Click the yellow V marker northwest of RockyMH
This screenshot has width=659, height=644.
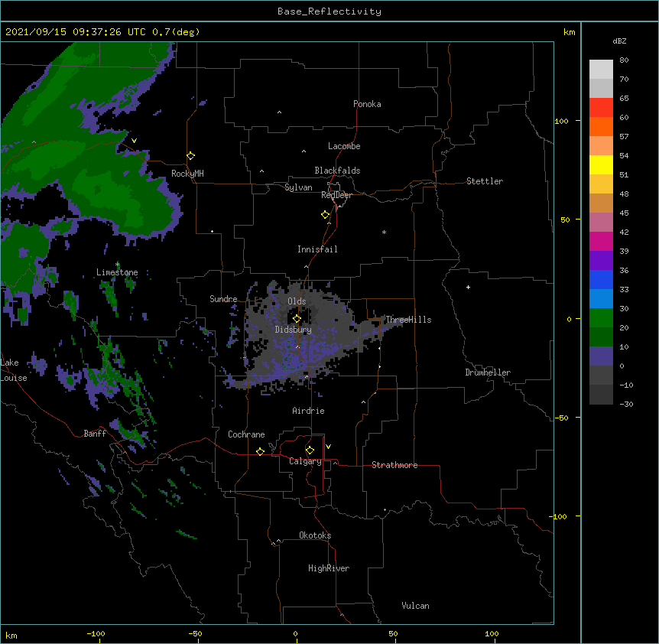[134, 141]
